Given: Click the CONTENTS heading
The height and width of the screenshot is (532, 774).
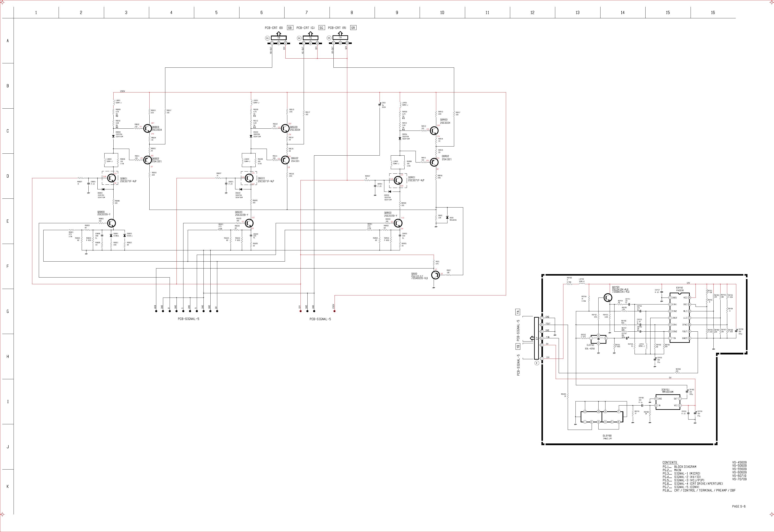Looking at the screenshot, I should [670, 462].
